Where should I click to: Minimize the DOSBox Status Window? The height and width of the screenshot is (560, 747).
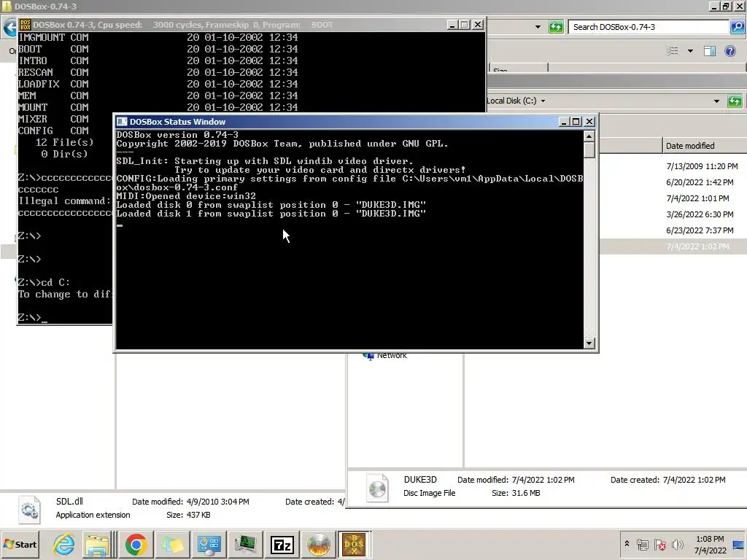coord(564,122)
